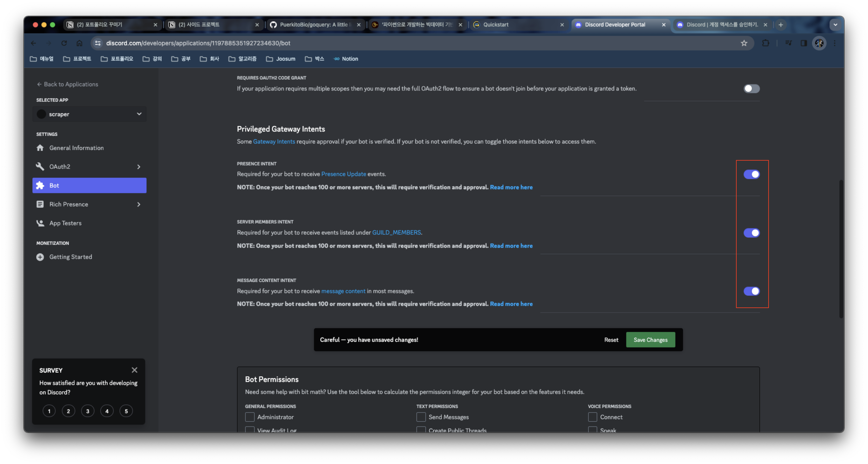Reload the page with refresh icon
The width and height of the screenshot is (868, 464).
tap(64, 43)
